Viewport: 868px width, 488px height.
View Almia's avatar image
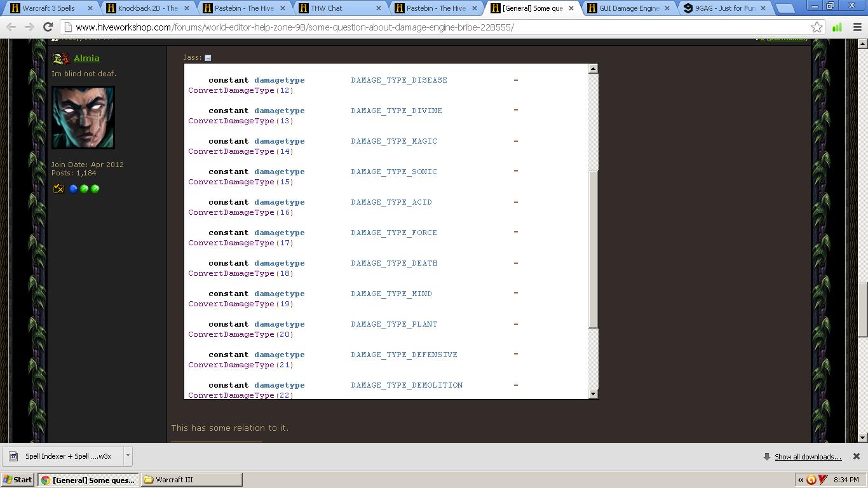[83, 118]
